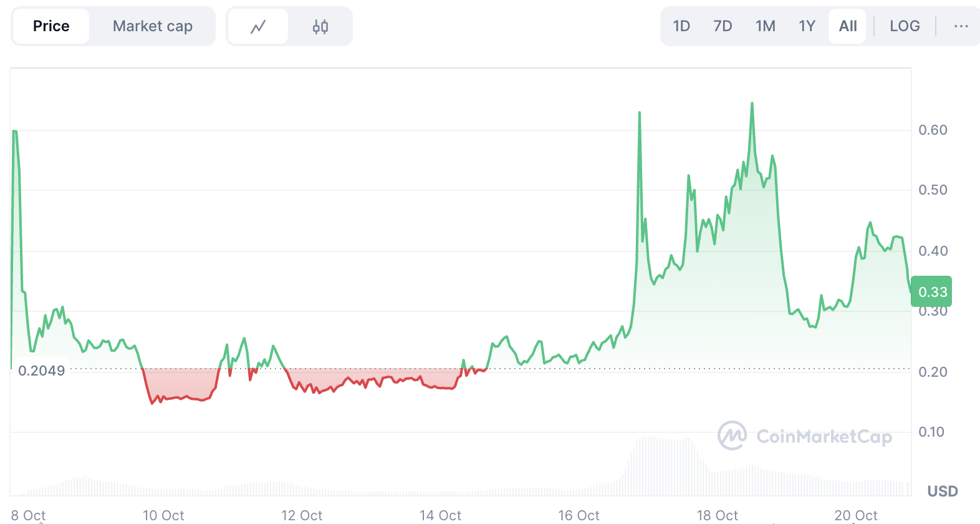Screen dimensions: 980x524
Task: Enable logarithmic scale with LOG
Action: click(x=905, y=26)
